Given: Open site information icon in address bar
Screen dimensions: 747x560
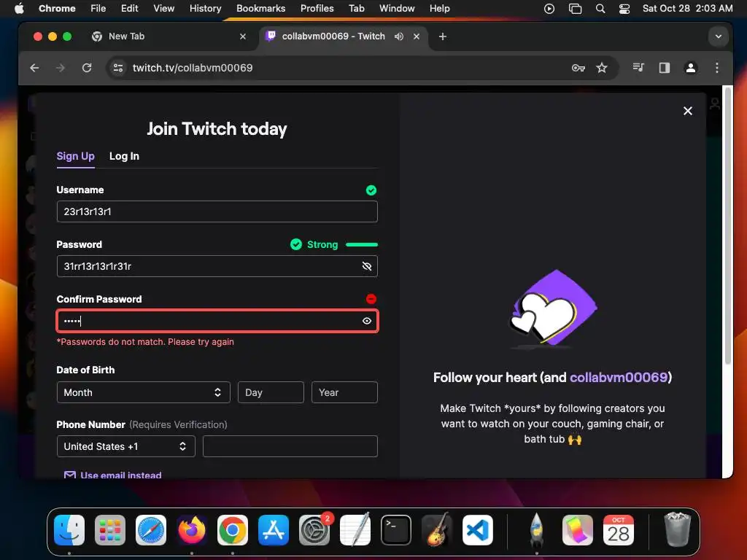Looking at the screenshot, I should pyautogui.click(x=117, y=68).
